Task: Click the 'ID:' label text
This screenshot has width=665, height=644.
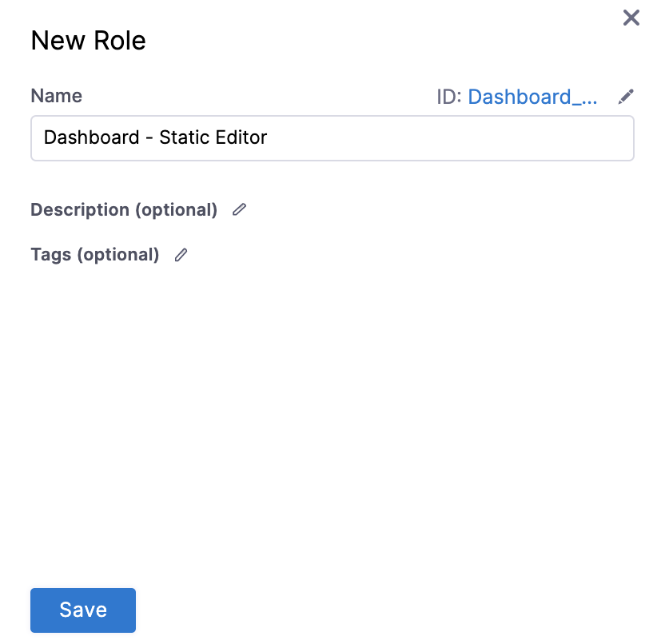Action: (x=449, y=97)
